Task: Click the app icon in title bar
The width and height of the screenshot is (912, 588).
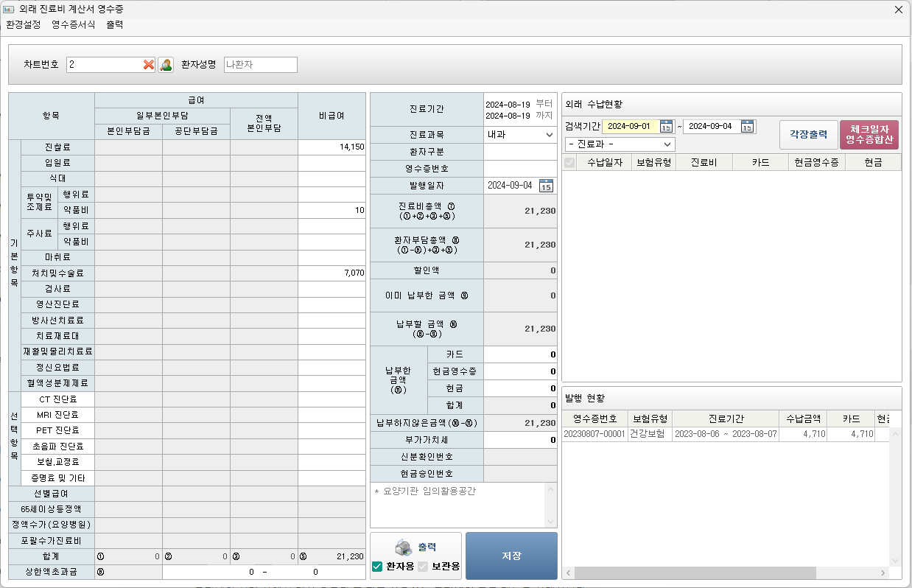Action: coord(9,10)
